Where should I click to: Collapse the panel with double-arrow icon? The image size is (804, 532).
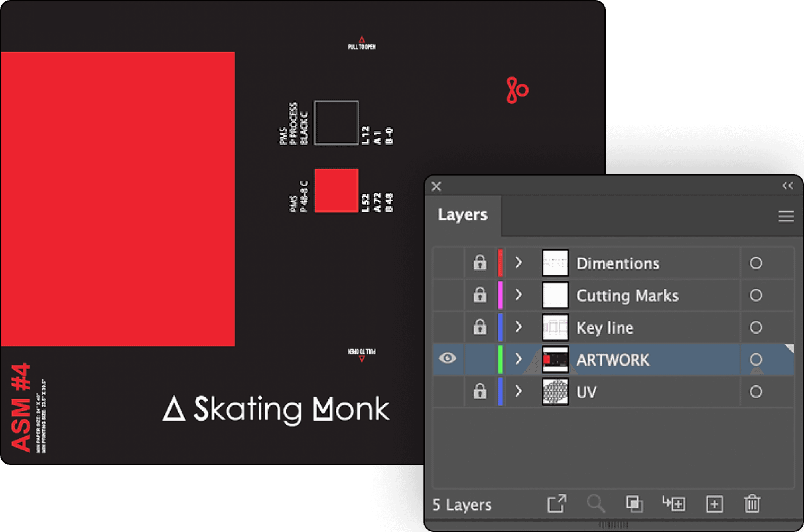(787, 186)
